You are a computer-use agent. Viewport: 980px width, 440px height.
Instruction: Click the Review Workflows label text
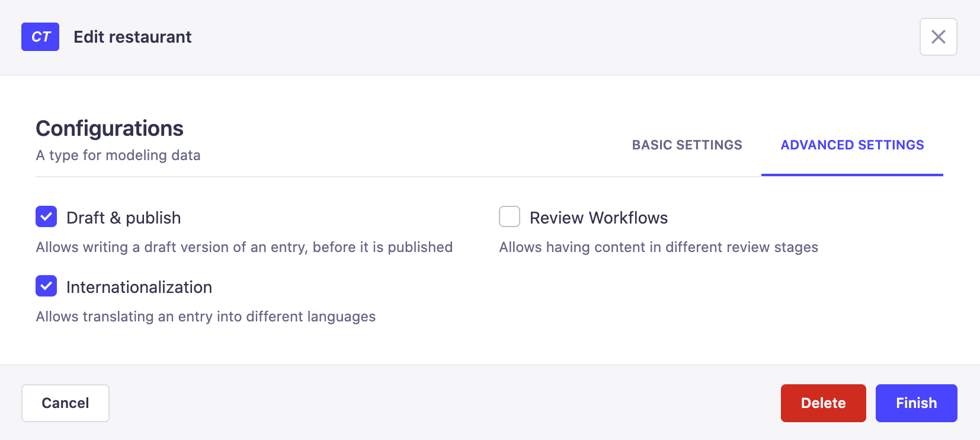[598, 218]
